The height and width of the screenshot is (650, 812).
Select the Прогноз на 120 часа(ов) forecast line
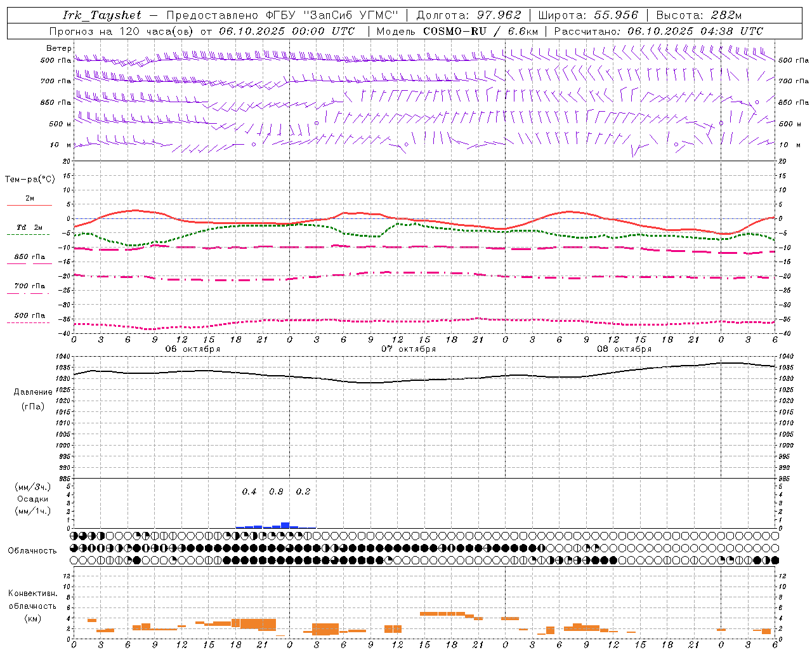pyautogui.click(x=202, y=31)
